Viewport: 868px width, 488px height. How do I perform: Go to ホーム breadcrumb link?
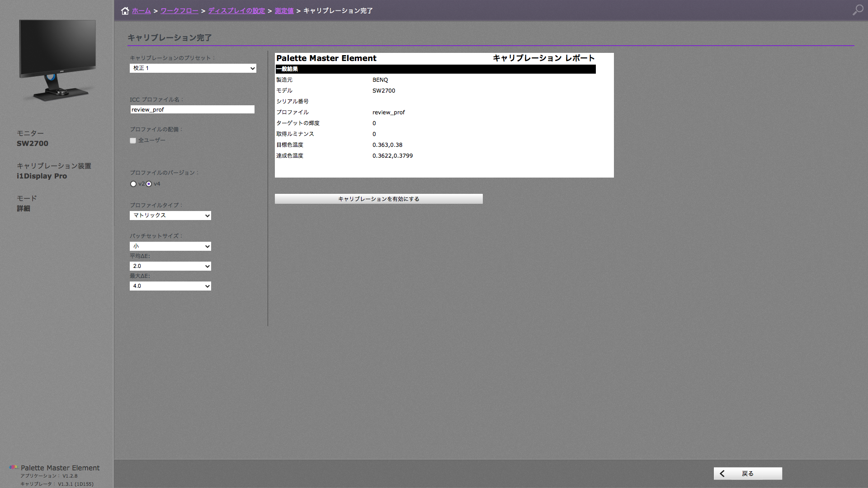click(x=142, y=11)
